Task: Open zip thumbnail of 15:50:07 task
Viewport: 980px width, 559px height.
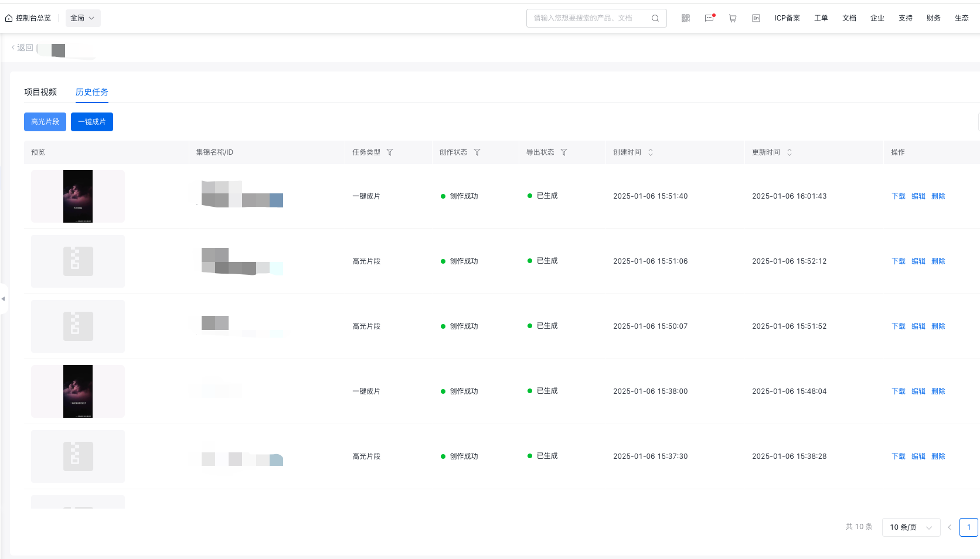Action: pos(78,326)
